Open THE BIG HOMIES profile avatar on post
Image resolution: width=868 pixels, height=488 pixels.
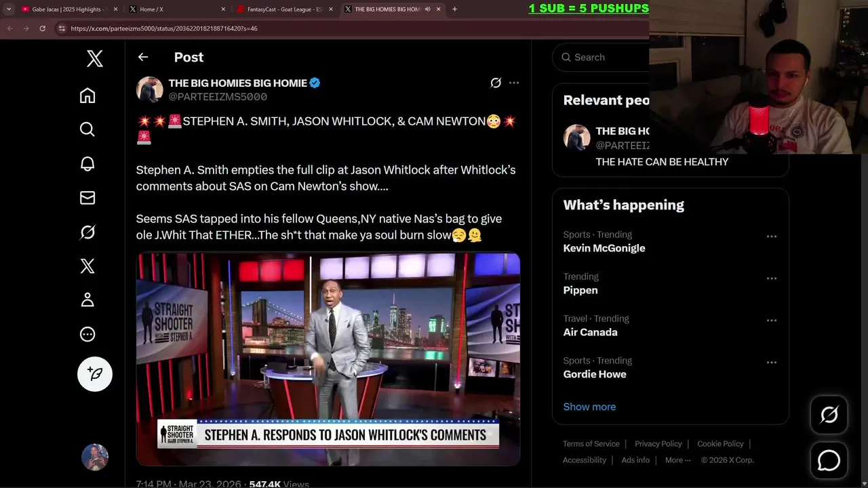coord(150,89)
